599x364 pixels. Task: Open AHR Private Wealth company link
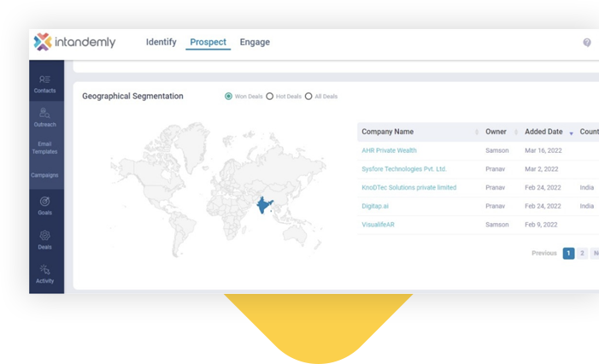[x=389, y=150]
